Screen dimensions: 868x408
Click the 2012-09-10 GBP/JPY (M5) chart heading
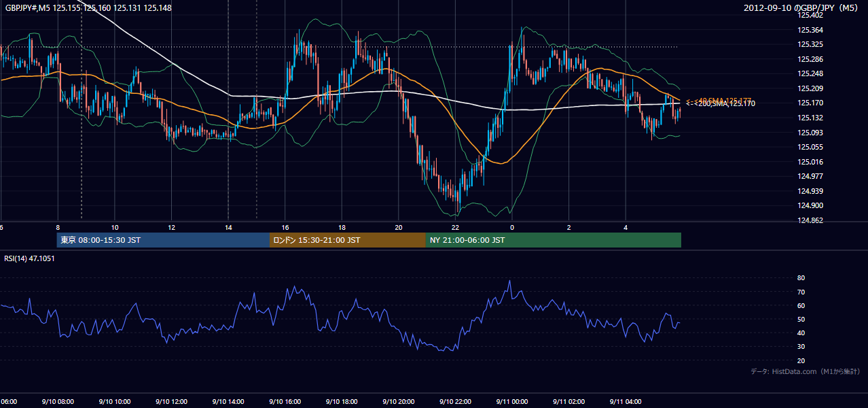pos(802,8)
